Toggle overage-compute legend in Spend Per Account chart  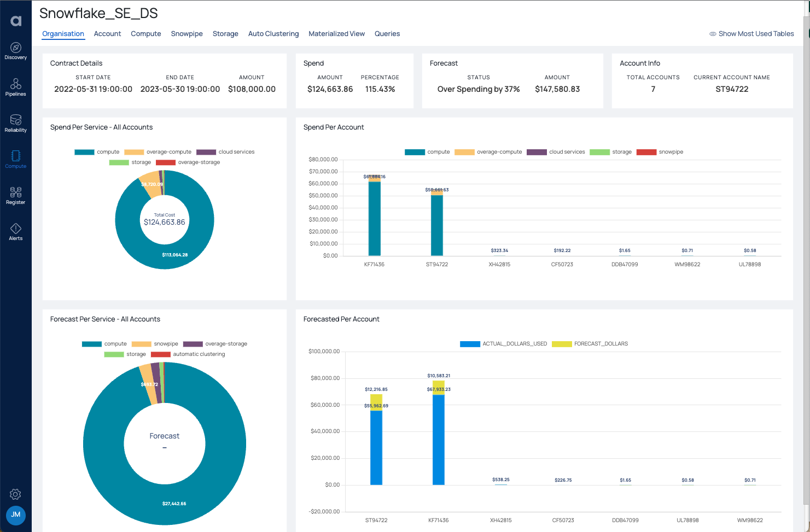click(x=488, y=152)
